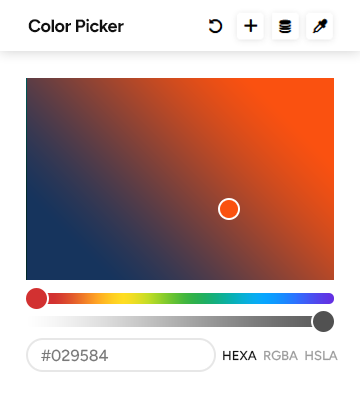This screenshot has height=396, width=360.
Task: Click the reset (undo arrow) icon
Action: point(215,26)
